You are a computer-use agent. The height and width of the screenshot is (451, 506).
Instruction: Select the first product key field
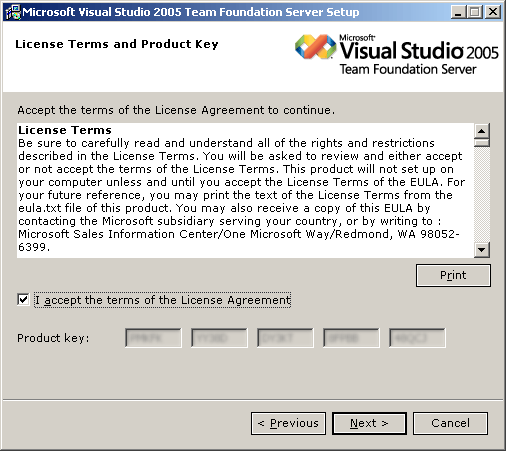pyautogui.click(x=153, y=338)
